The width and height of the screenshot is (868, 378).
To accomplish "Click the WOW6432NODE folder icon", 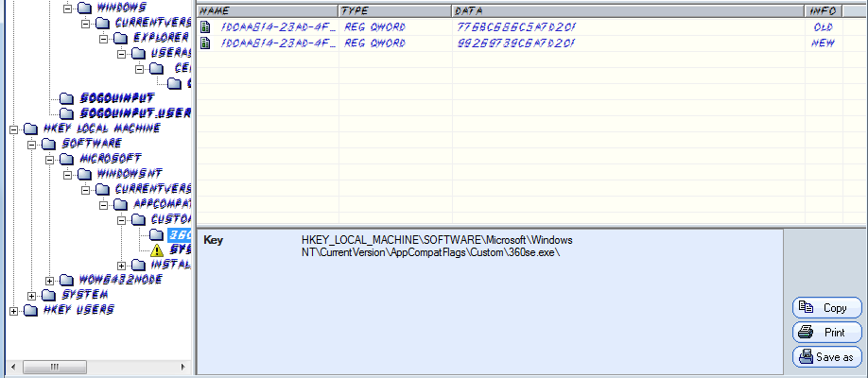I will tap(66, 280).
